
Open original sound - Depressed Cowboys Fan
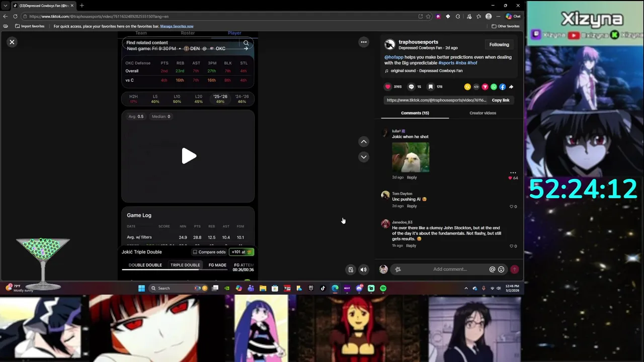426,71
